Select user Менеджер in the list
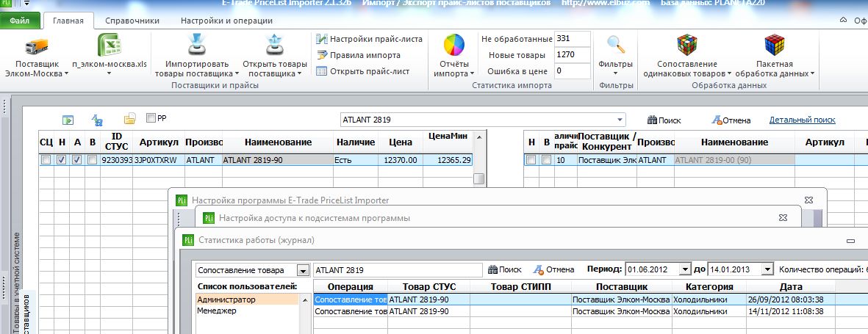 tap(248, 311)
